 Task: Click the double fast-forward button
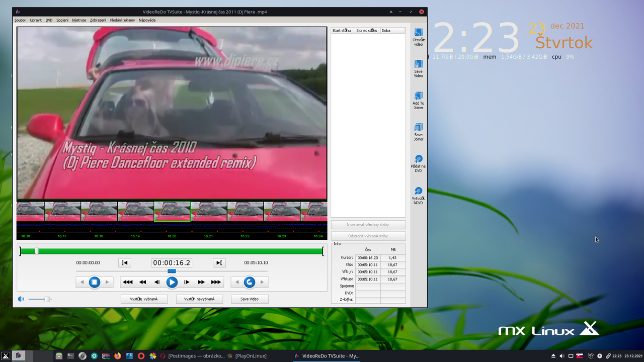201,282
